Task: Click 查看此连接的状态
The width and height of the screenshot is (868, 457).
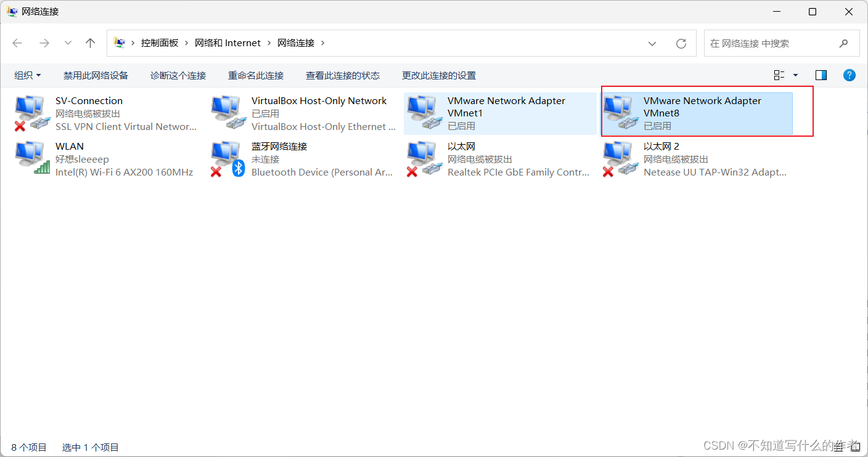Action: [x=343, y=75]
